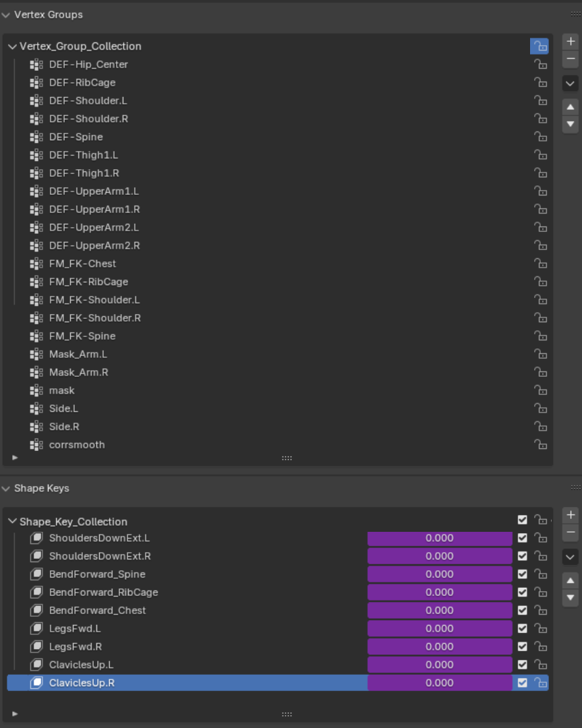Lock the Shape_Key_Collection header
Screen dimensions: 582x728
coord(540,520)
